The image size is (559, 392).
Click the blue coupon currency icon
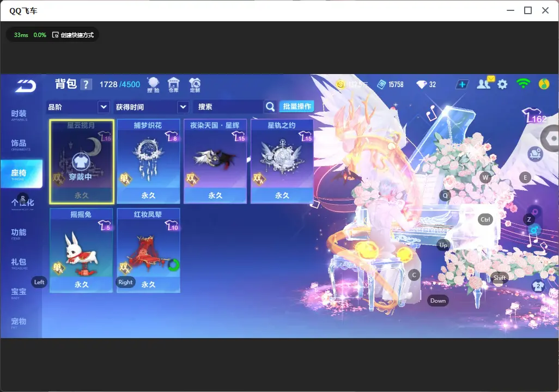381,84
